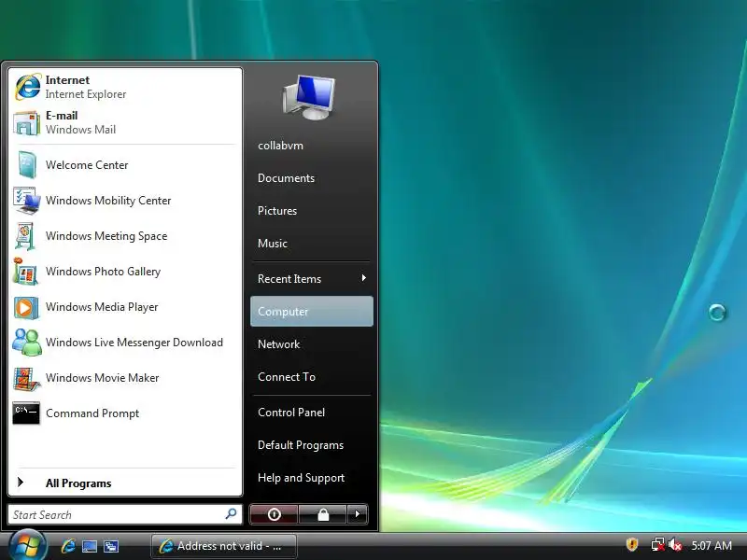The height and width of the screenshot is (560, 747).
Task: Select Connect To
Action: (287, 377)
